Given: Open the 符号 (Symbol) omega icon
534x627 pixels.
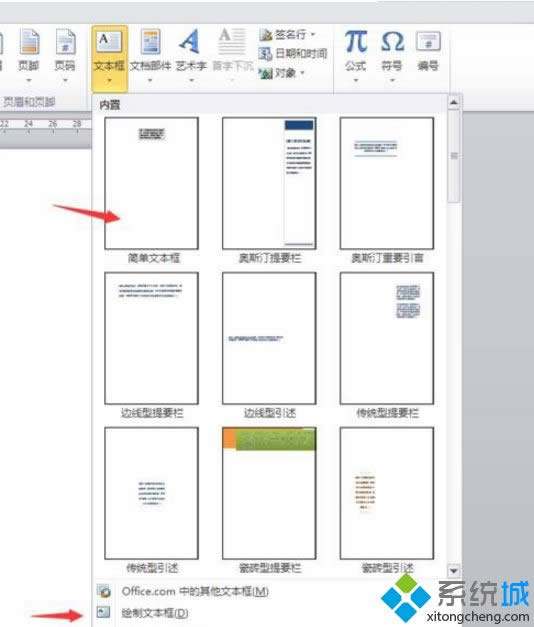Looking at the screenshot, I should 392,42.
